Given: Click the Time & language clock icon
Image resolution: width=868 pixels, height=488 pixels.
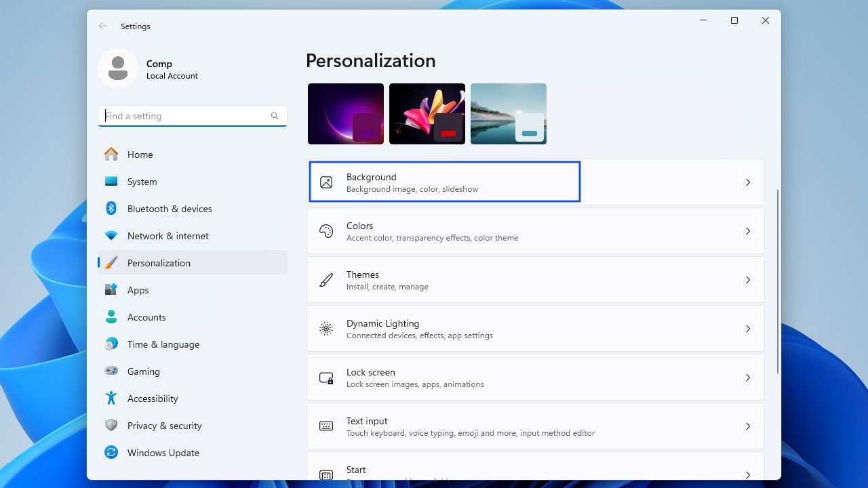Looking at the screenshot, I should 111,344.
